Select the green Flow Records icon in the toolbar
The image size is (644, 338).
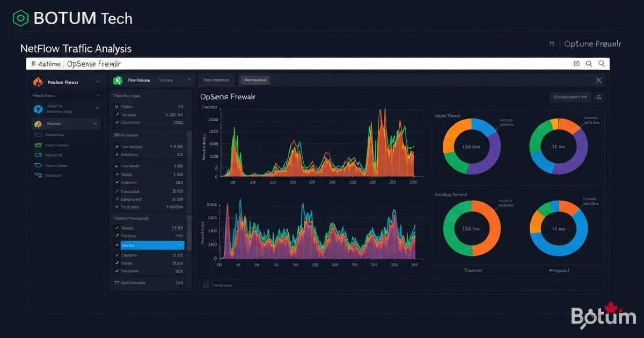119,79
